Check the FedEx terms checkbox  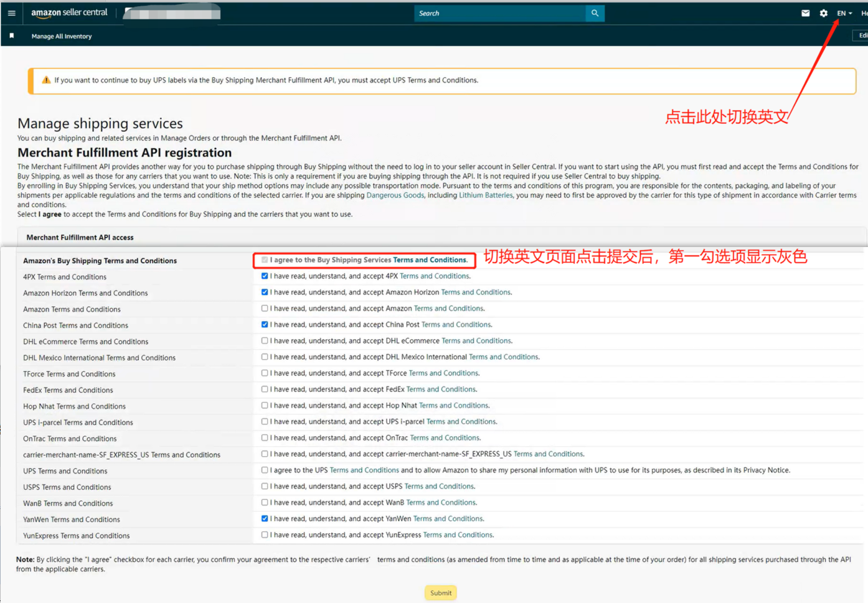[x=265, y=389]
